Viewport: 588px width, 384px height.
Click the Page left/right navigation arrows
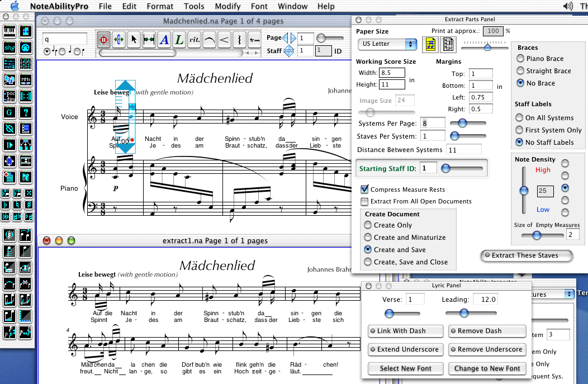pyautogui.click(x=289, y=38)
